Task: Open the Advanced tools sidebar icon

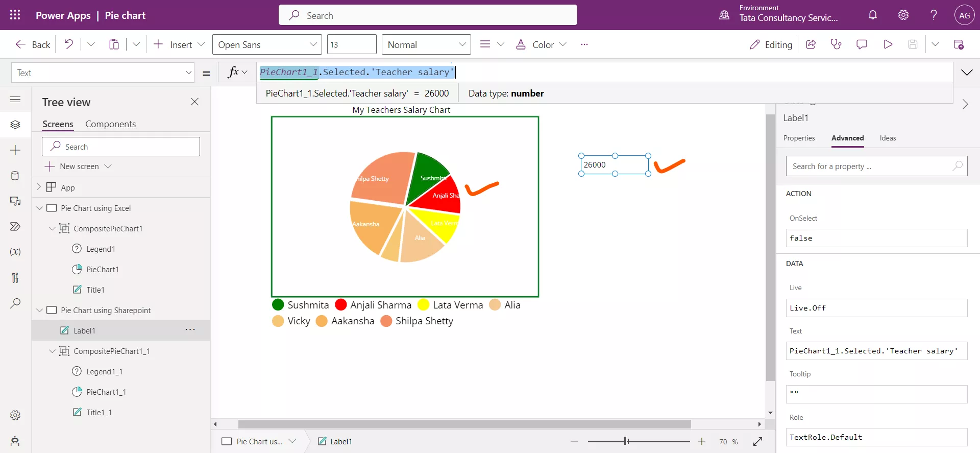Action: [x=15, y=277]
